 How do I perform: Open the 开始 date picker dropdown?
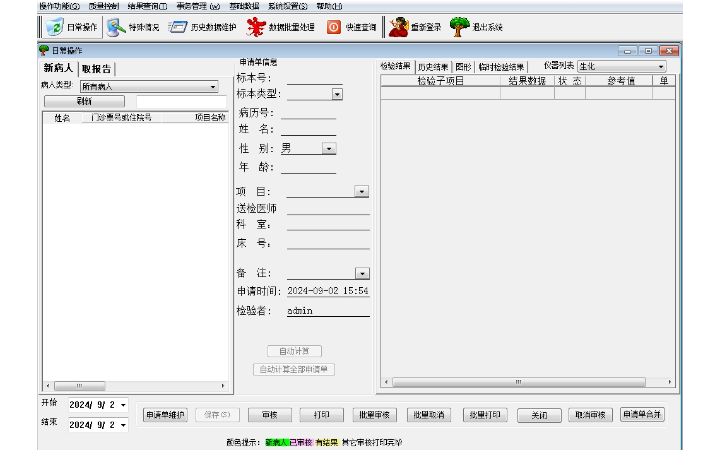123,405
